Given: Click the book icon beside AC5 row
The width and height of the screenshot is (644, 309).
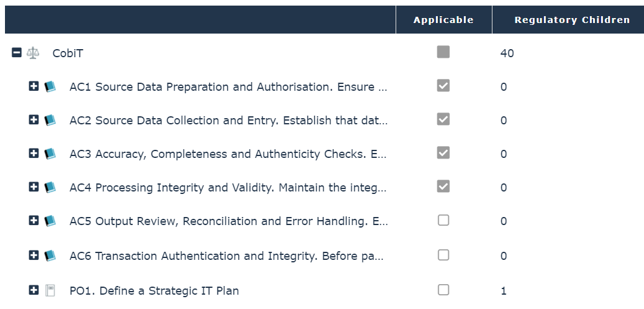Looking at the screenshot, I should pyautogui.click(x=50, y=221).
